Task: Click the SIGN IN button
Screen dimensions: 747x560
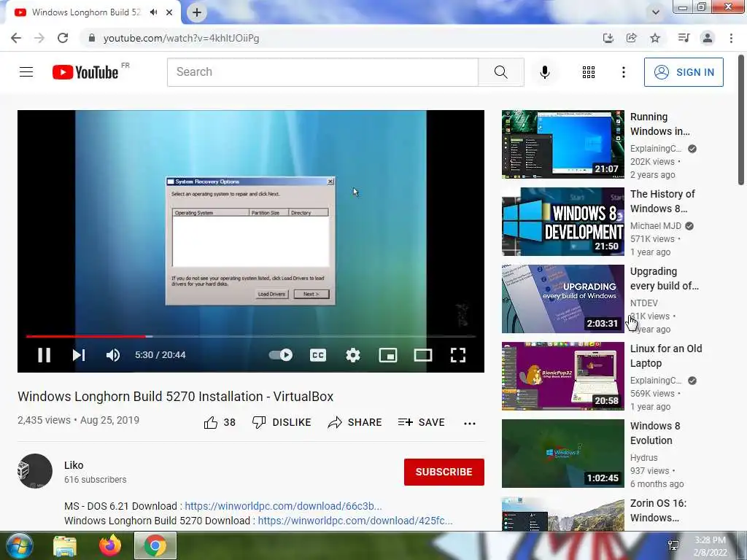Action: coord(684,72)
